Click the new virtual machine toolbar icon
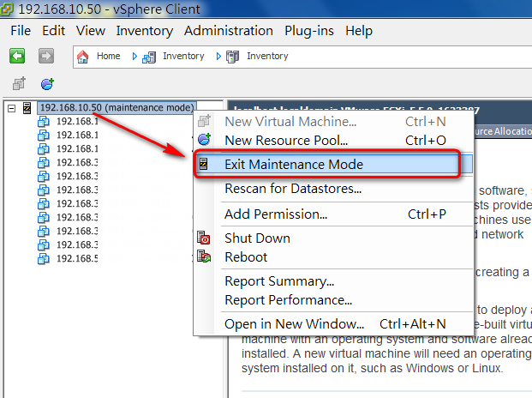 (19, 84)
